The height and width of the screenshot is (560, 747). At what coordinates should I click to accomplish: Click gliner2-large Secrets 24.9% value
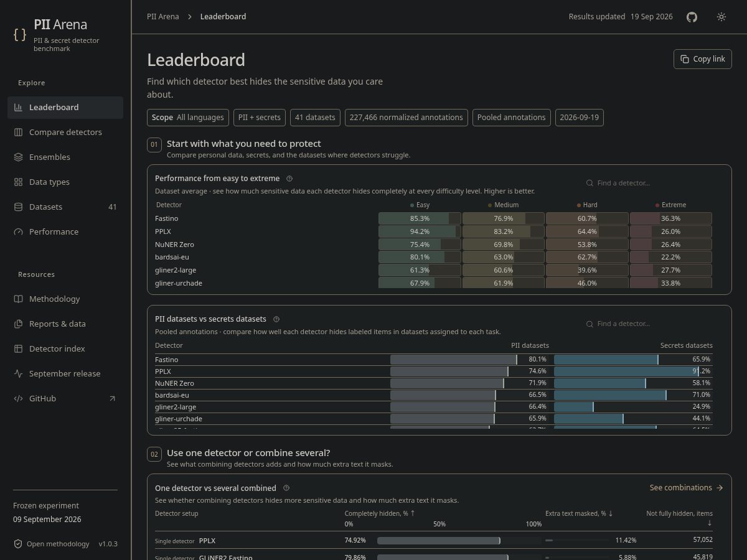702,407
